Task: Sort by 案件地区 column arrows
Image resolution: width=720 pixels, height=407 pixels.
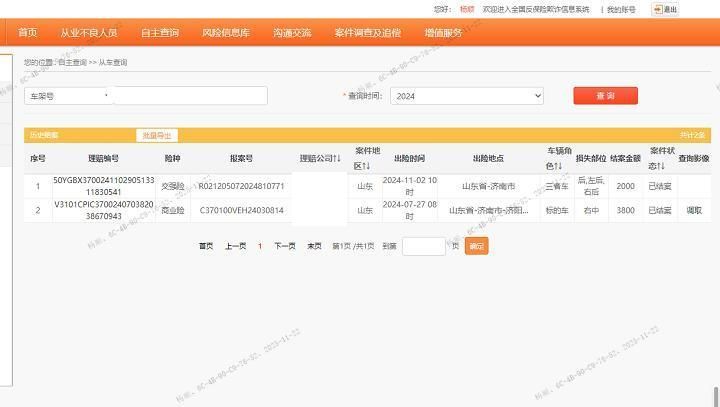Action: (x=368, y=166)
